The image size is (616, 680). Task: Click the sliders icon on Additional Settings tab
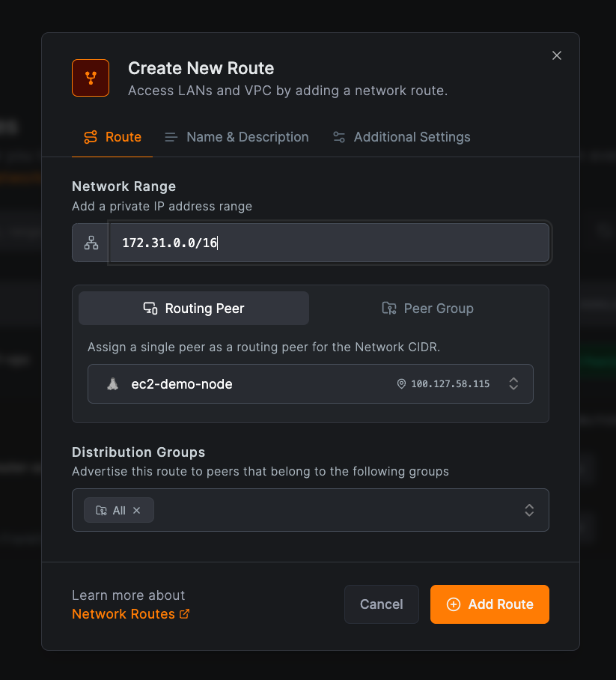click(x=339, y=137)
